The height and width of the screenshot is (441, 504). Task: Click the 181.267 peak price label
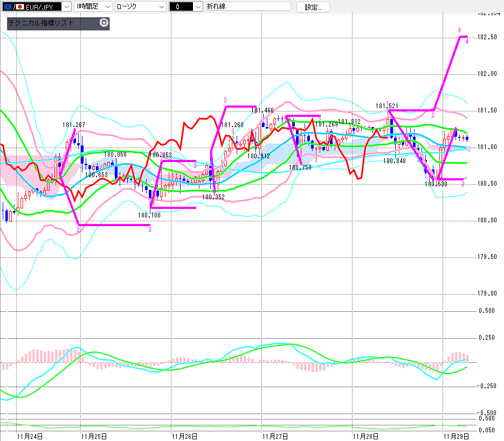(74, 125)
